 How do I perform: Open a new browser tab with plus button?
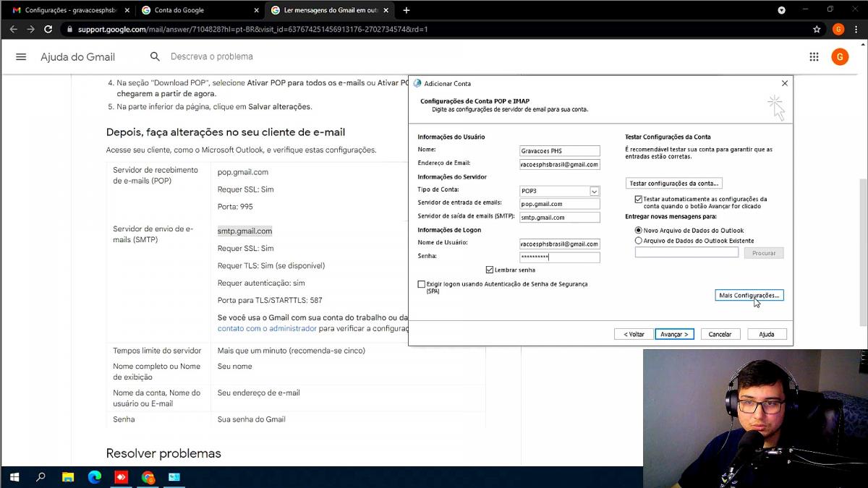(407, 10)
